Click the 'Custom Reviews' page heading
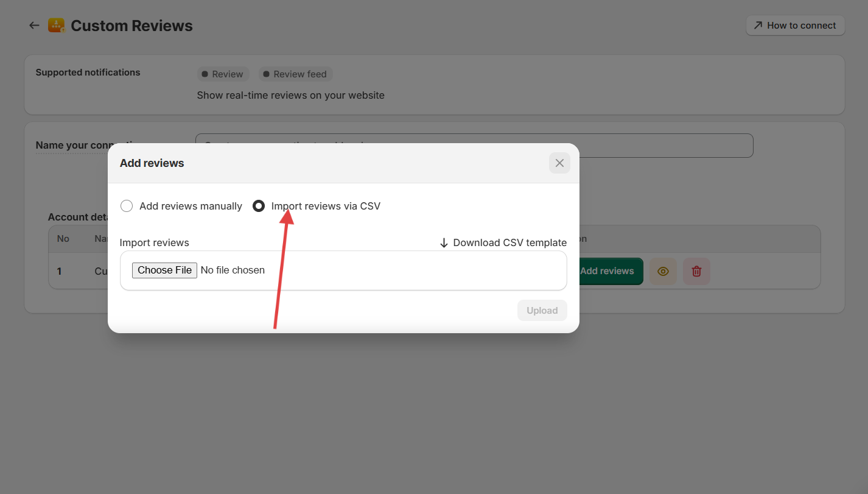The height and width of the screenshot is (494, 868). 131,26
